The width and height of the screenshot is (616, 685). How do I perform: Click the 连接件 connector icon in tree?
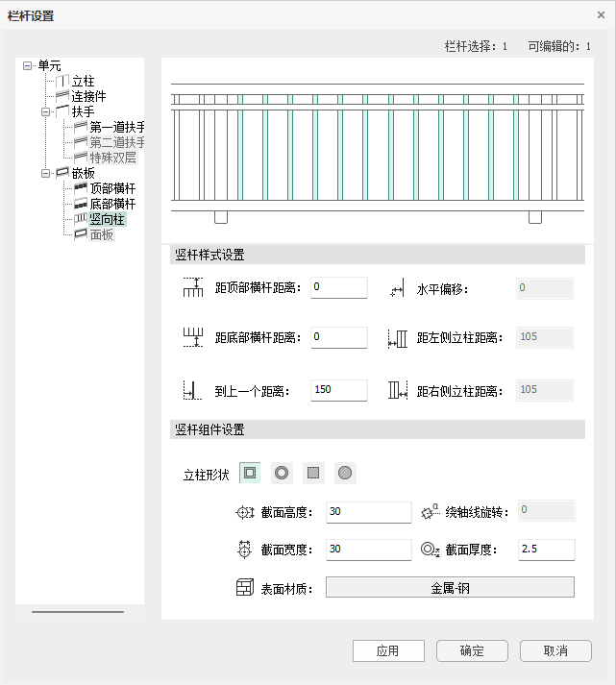(x=62, y=96)
